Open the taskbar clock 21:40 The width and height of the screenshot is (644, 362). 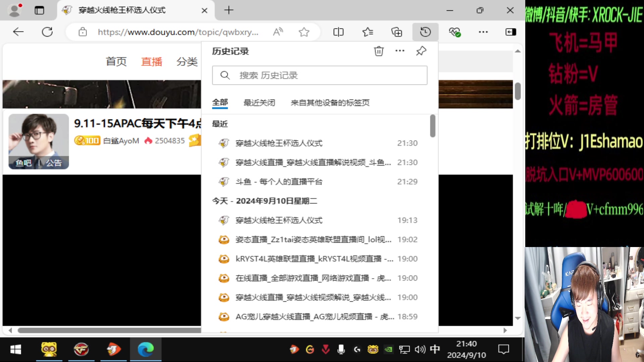(467, 349)
